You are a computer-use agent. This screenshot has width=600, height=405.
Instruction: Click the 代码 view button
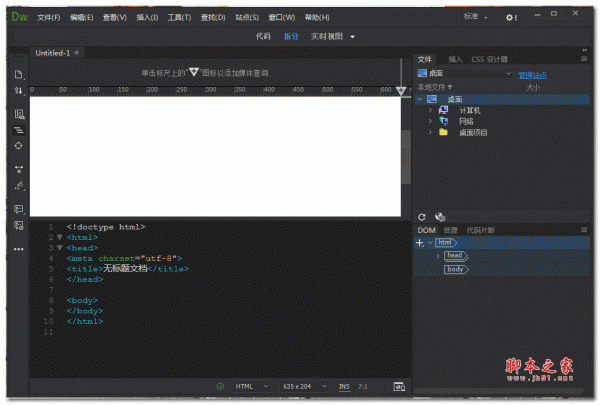[x=262, y=36]
